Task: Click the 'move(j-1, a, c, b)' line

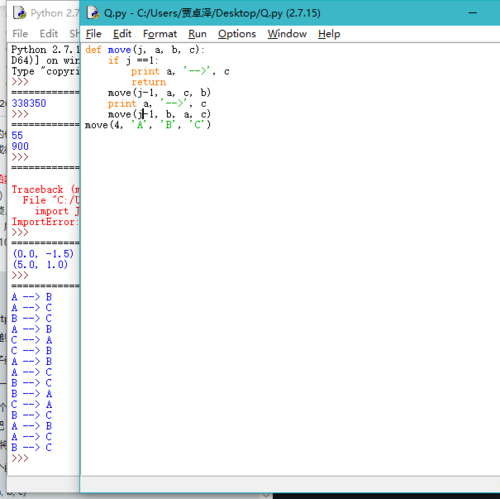Action: click(159, 92)
